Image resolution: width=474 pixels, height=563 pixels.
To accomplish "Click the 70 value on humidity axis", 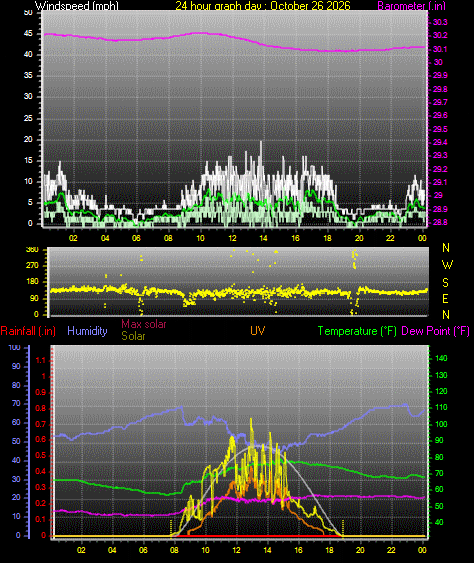I will [16, 404].
